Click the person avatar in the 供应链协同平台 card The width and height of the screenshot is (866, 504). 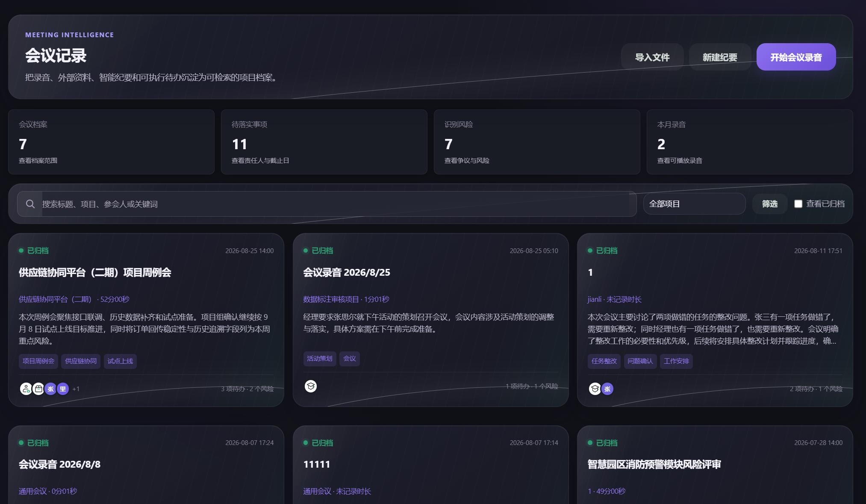click(26, 389)
